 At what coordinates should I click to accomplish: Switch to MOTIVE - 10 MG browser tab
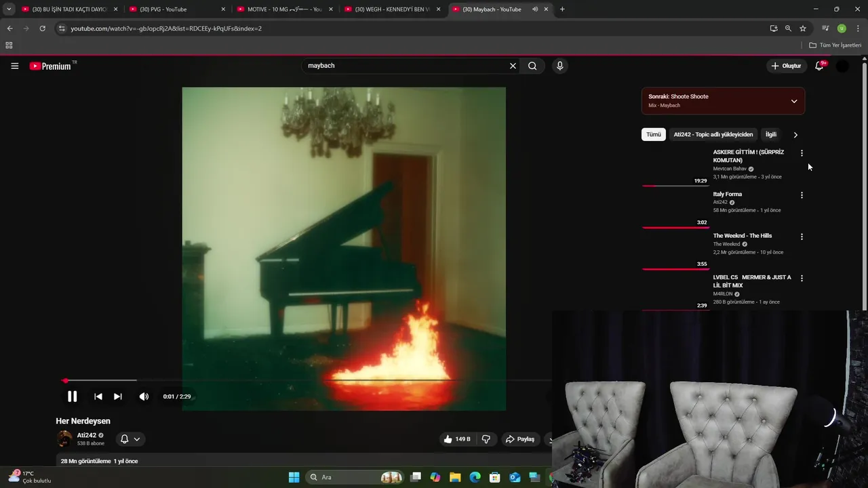285,9
